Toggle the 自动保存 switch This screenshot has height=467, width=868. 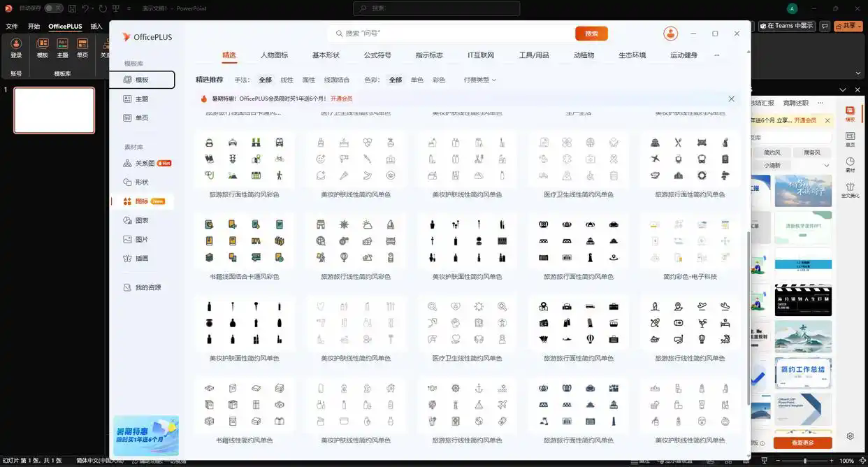[53, 8]
